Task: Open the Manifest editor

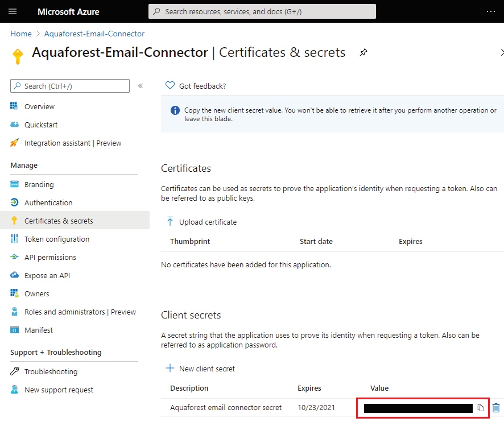Action: point(38,330)
